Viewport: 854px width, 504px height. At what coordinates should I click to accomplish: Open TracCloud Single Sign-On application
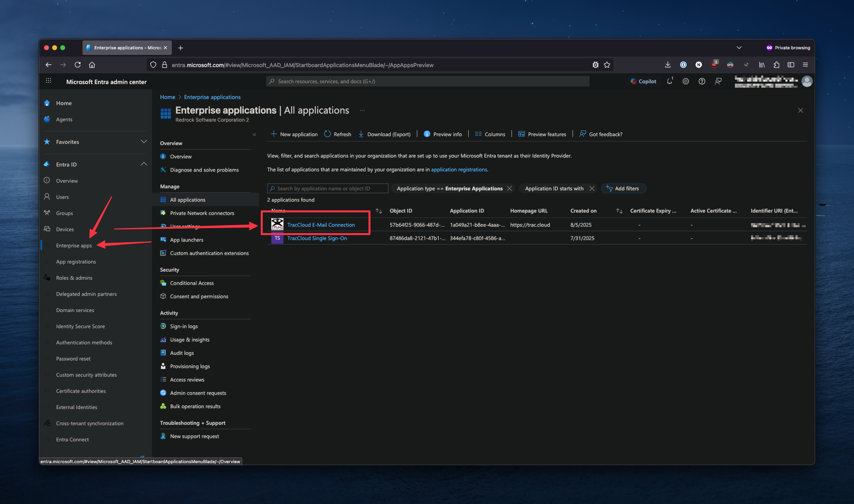[317, 238]
